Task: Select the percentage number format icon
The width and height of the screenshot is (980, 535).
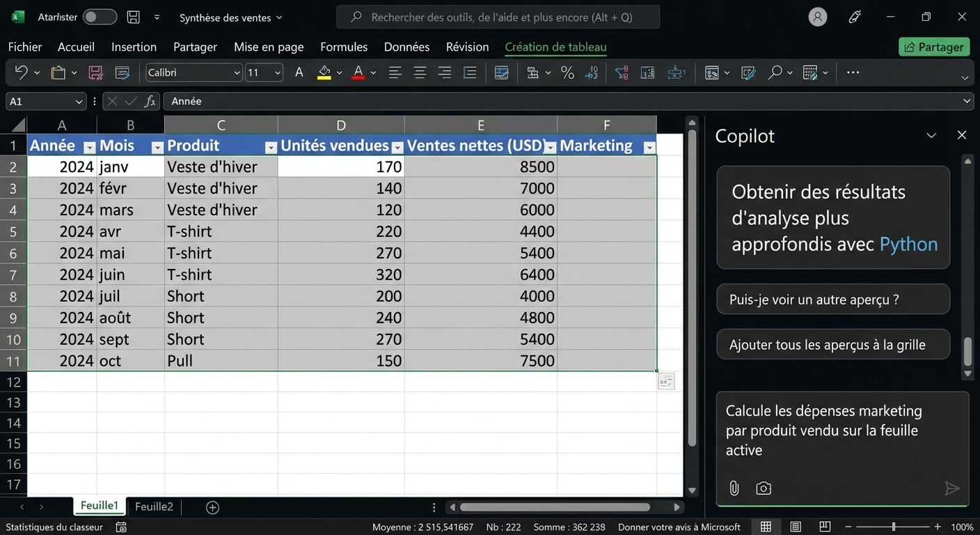Action: (567, 72)
